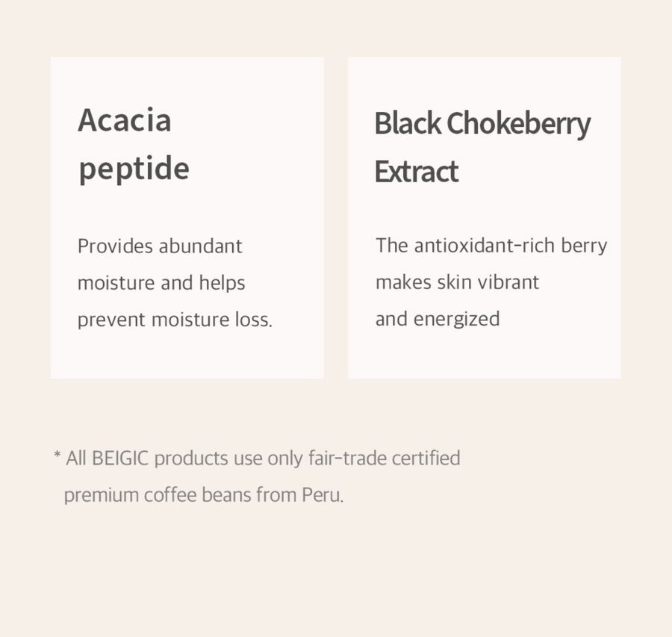Click the line 'prevent moisture loss.'

(x=175, y=320)
